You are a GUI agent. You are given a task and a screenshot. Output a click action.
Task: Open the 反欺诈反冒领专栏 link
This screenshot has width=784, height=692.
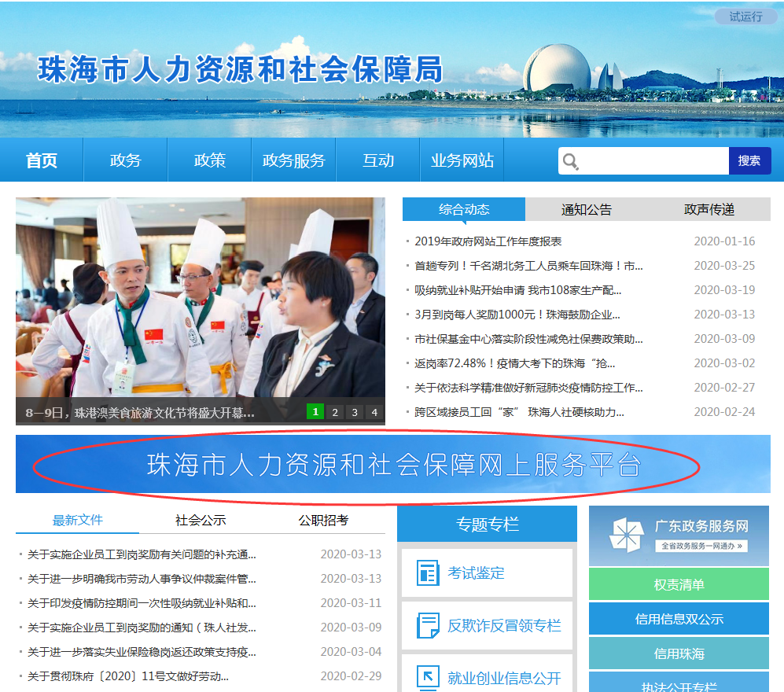click(x=487, y=625)
